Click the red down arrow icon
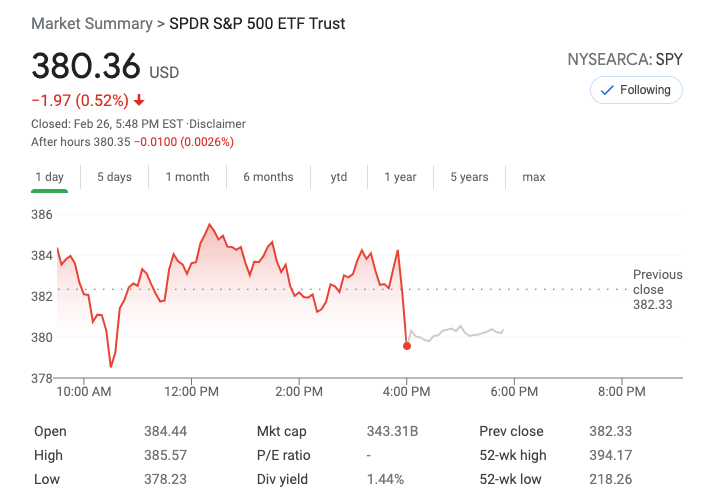Image resolution: width=701 pixels, height=499 pixels. [139, 100]
